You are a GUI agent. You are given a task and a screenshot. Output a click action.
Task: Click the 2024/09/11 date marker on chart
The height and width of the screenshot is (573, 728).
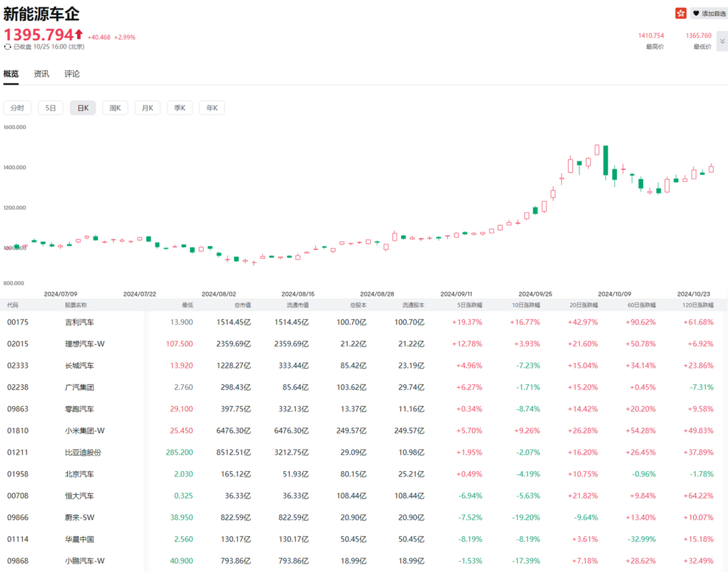[x=456, y=293]
